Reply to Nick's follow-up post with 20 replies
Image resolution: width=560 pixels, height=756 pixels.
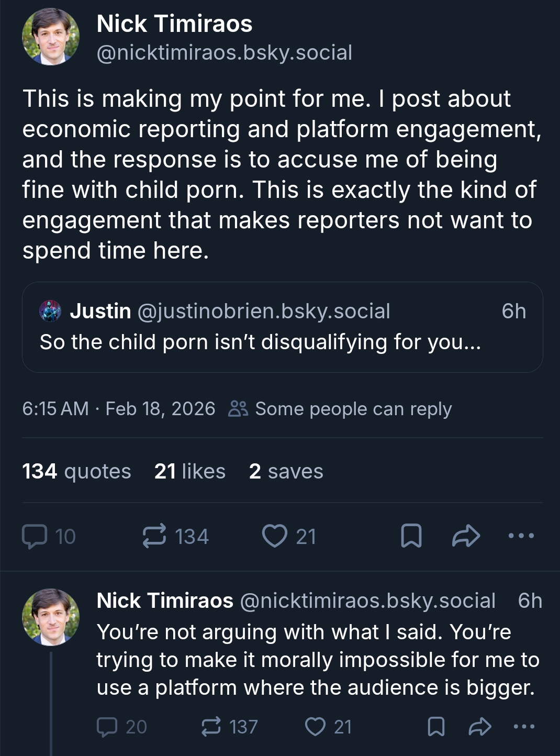point(107,727)
